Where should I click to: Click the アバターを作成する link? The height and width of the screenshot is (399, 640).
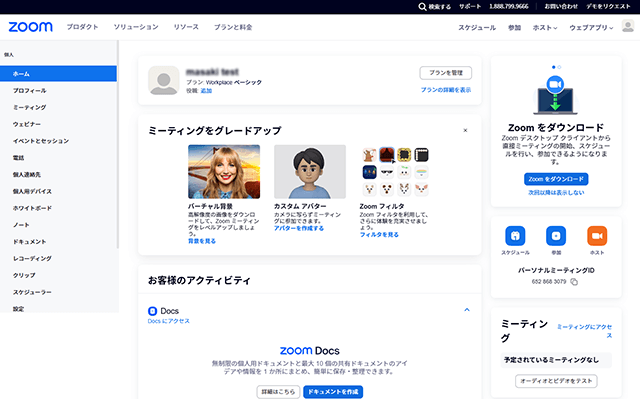299,228
